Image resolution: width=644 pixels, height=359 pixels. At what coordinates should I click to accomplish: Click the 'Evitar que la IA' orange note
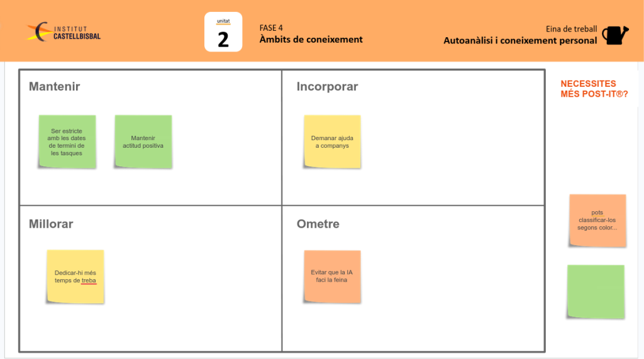332,277
